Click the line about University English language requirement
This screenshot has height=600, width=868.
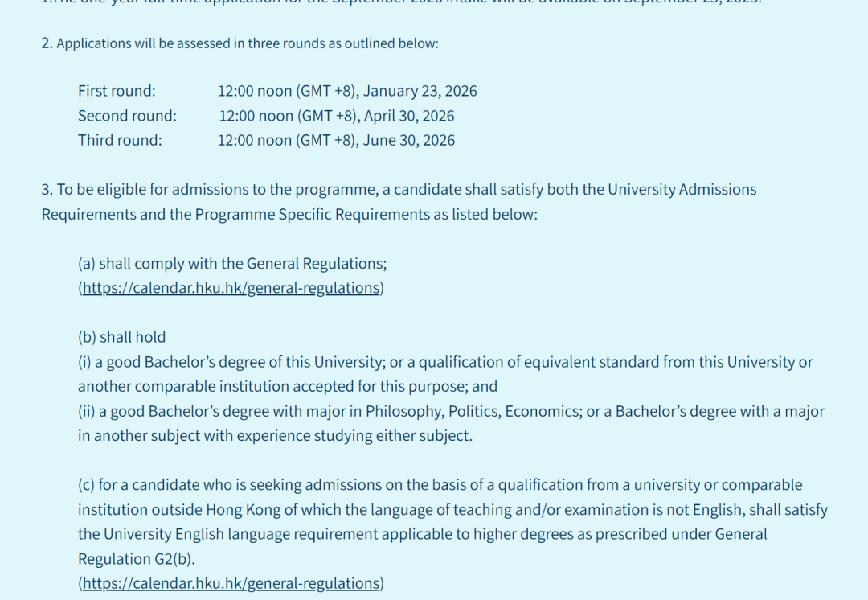(x=422, y=534)
